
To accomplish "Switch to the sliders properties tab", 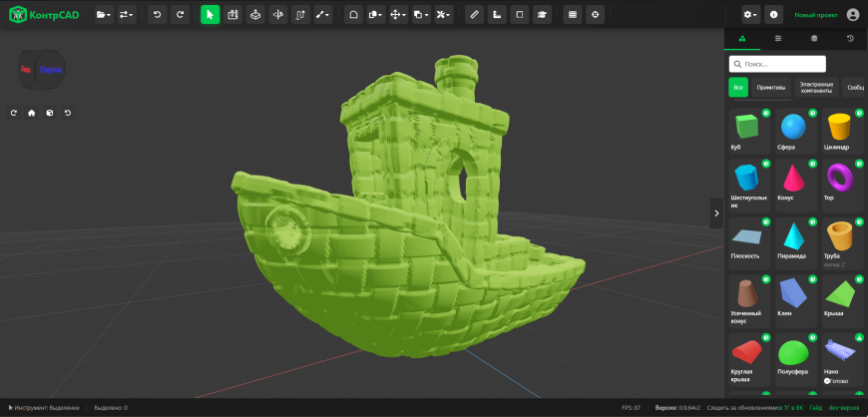I will 778,38.
